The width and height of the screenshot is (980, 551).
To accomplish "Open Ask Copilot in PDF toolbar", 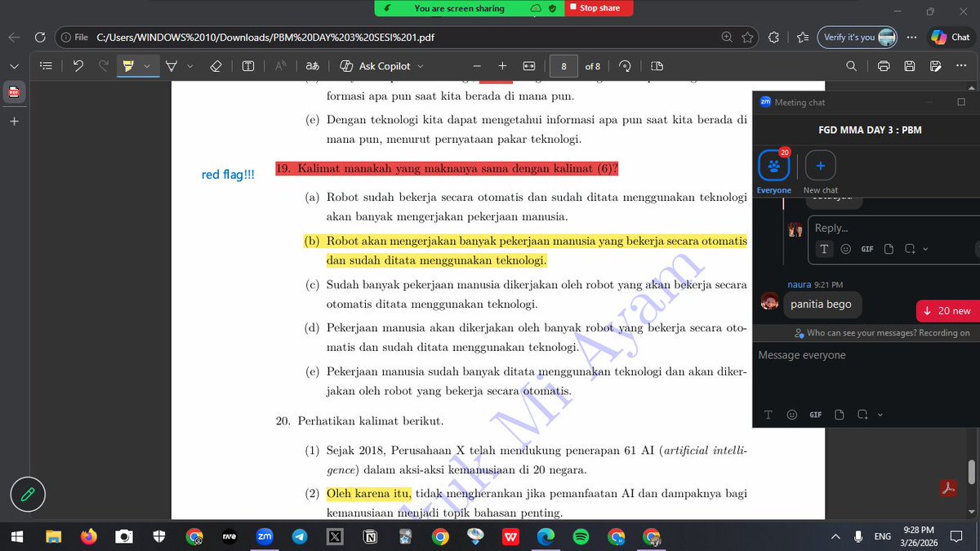I will pos(375,66).
